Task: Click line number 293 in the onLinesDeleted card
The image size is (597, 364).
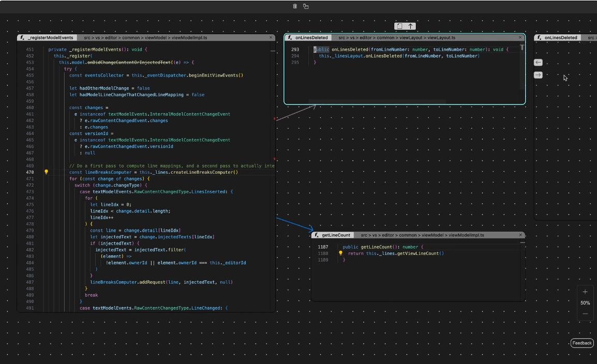Action: tap(295, 50)
